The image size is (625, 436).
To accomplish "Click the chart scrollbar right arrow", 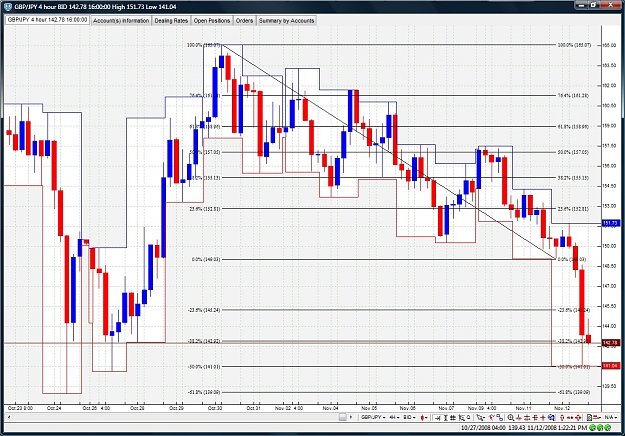I will tap(351, 417).
